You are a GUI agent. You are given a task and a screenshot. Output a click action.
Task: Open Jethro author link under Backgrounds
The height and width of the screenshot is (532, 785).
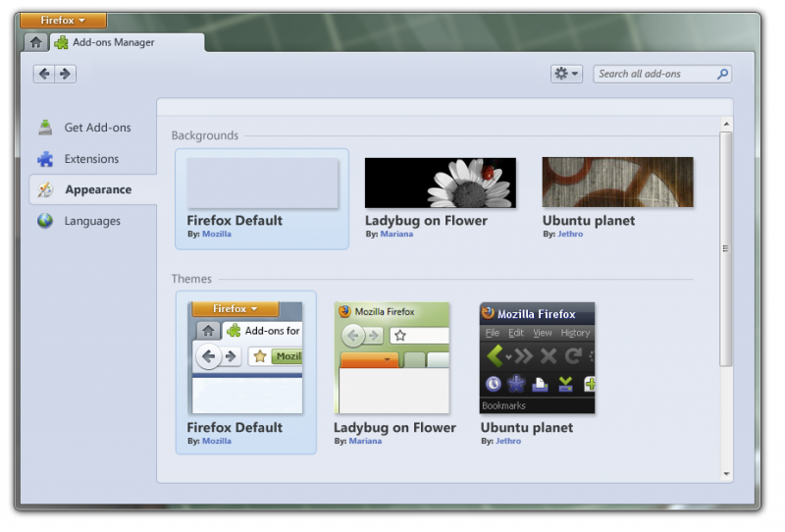tap(570, 234)
